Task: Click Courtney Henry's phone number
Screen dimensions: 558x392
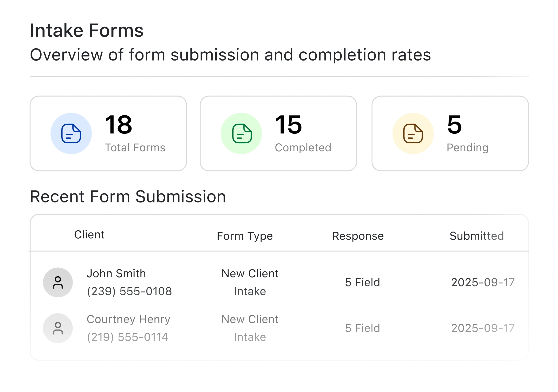Action: click(x=128, y=337)
